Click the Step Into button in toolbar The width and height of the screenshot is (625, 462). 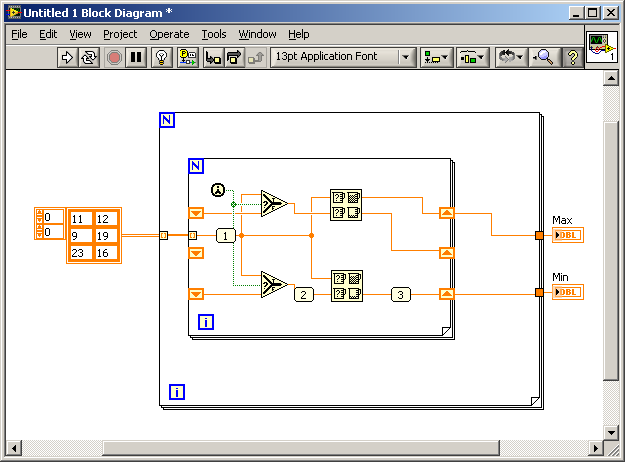tap(213, 57)
